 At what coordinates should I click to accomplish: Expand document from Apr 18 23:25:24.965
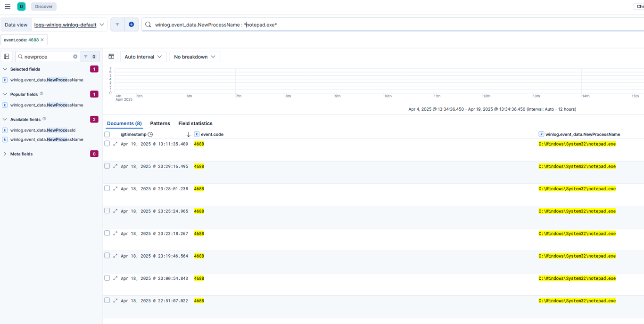click(x=115, y=211)
